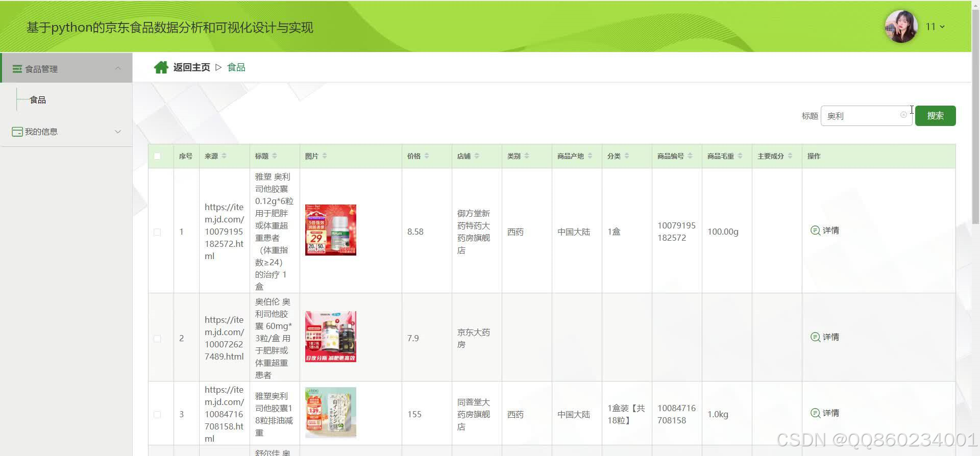Screen dimensions: 980x456
Task: Sort table by 价格 column arrows
Action: coord(427,156)
